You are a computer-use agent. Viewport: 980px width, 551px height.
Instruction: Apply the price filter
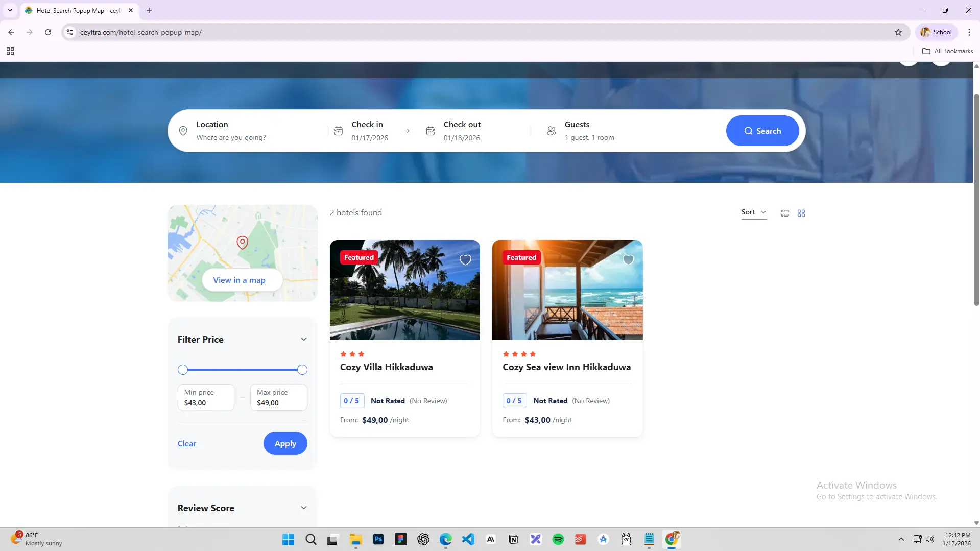[x=285, y=443]
